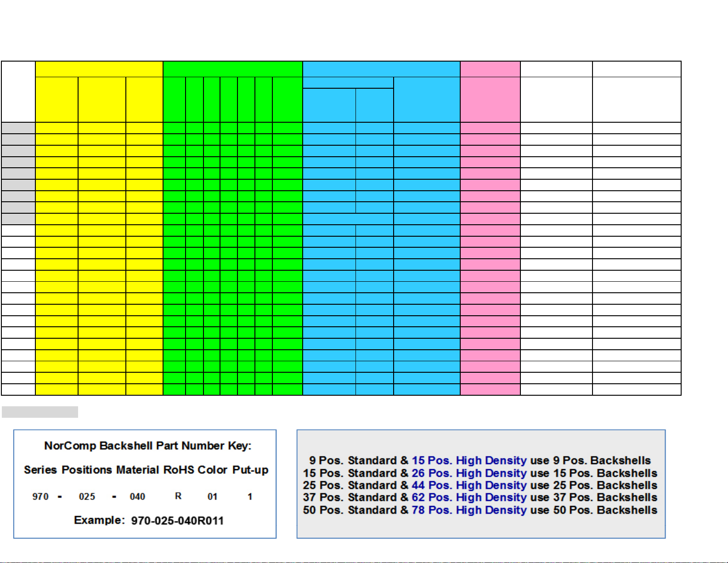
Task: Click the material value '040'
Action: tap(137, 496)
